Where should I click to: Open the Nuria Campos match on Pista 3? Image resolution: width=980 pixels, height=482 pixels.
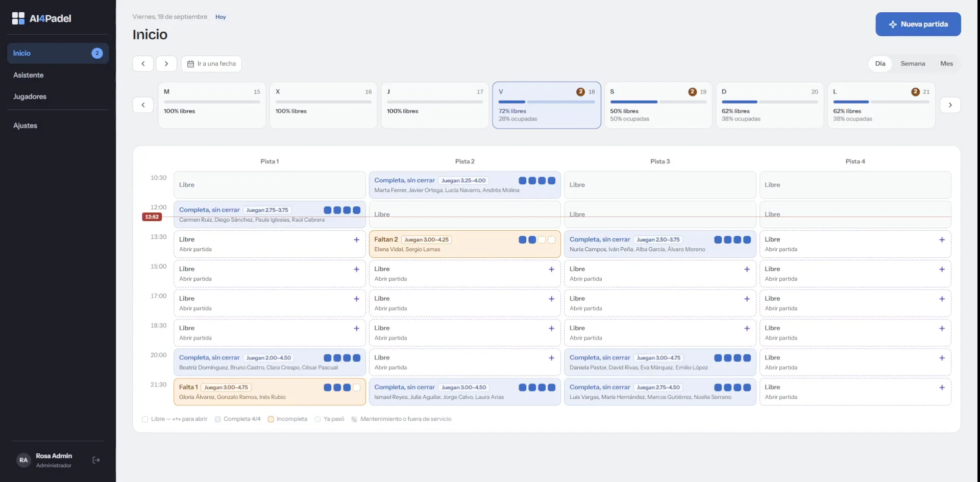[660, 244]
